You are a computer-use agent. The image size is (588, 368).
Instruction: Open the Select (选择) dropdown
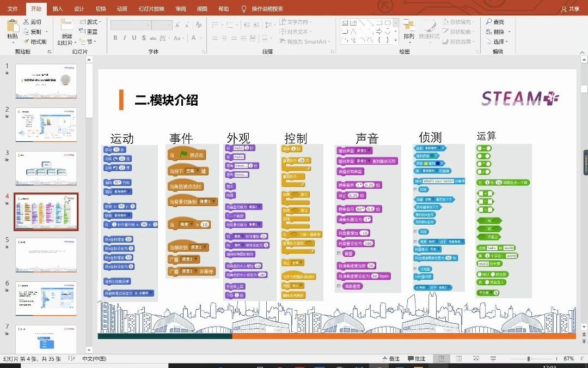tap(498, 41)
